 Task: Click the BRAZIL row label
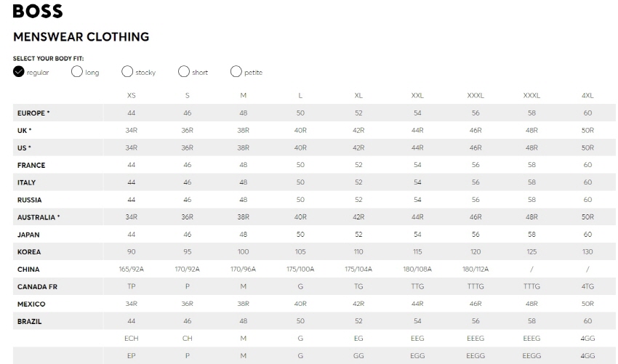pos(30,321)
